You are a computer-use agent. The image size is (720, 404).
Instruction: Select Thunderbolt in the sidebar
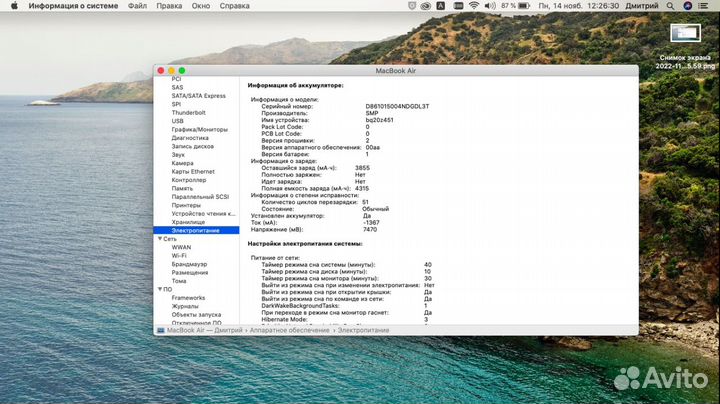coord(188,112)
